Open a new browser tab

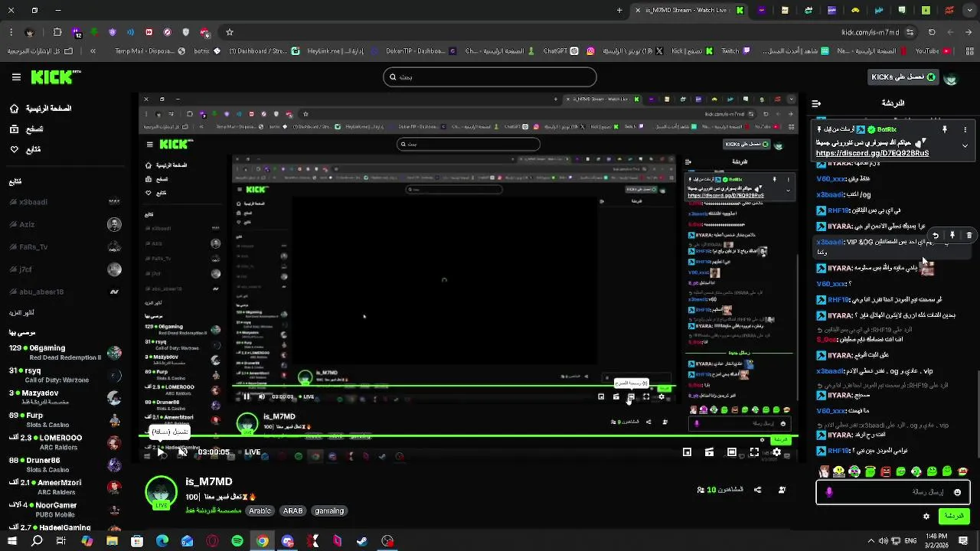tap(619, 10)
